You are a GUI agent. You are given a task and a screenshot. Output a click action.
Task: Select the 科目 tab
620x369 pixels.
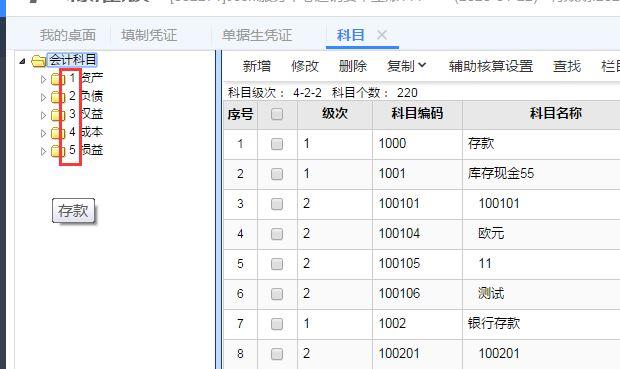click(350, 35)
